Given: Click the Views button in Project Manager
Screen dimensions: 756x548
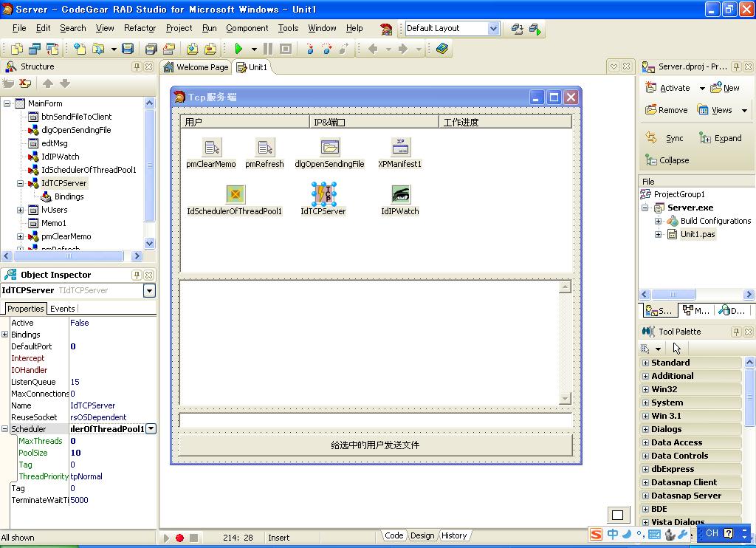Looking at the screenshot, I should [x=715, y=110].
